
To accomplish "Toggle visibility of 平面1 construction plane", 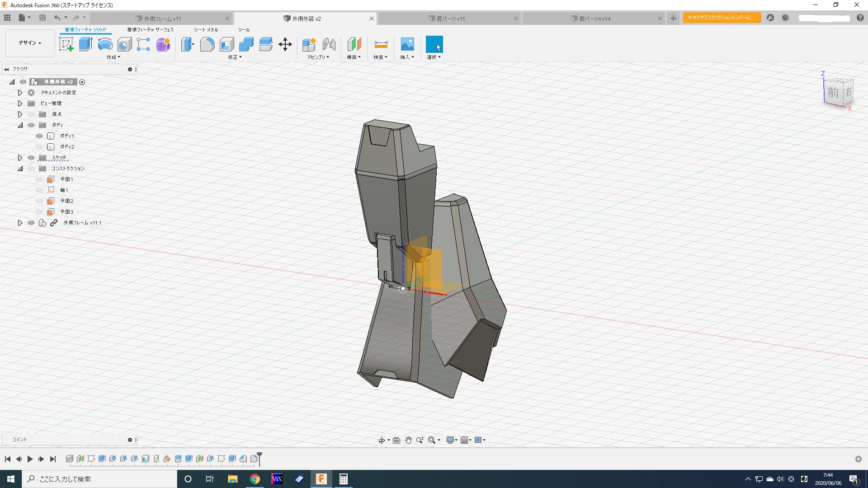I will click(39, 179).
